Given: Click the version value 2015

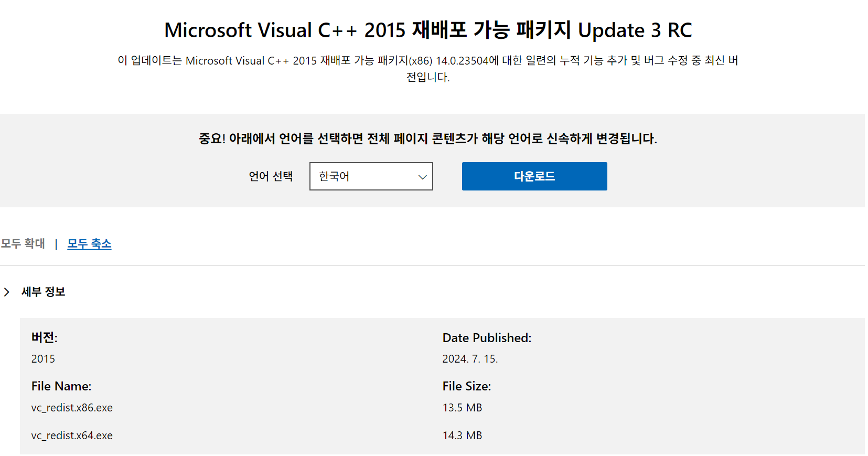Looking at the screenshot, I should click(x=43, y=359).
